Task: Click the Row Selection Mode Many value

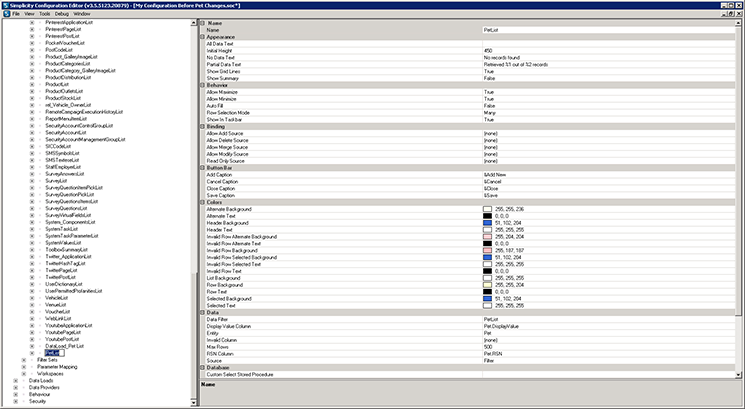Action: coord(490,113)
